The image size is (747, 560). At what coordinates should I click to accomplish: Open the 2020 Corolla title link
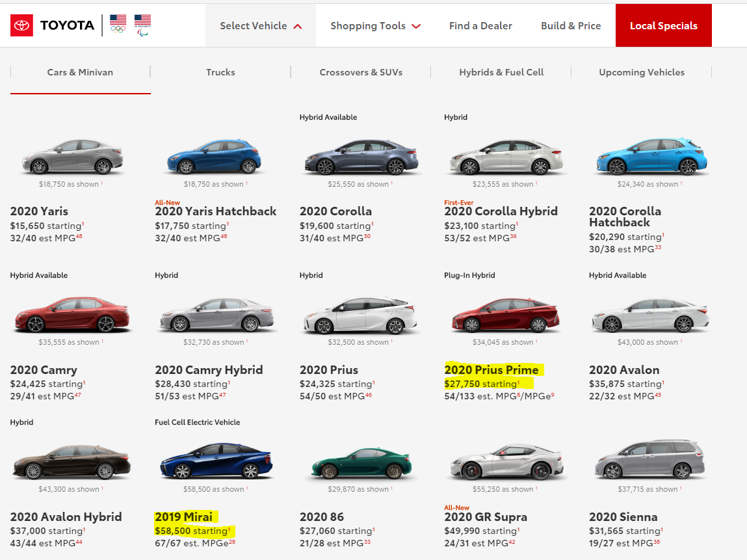335,211
